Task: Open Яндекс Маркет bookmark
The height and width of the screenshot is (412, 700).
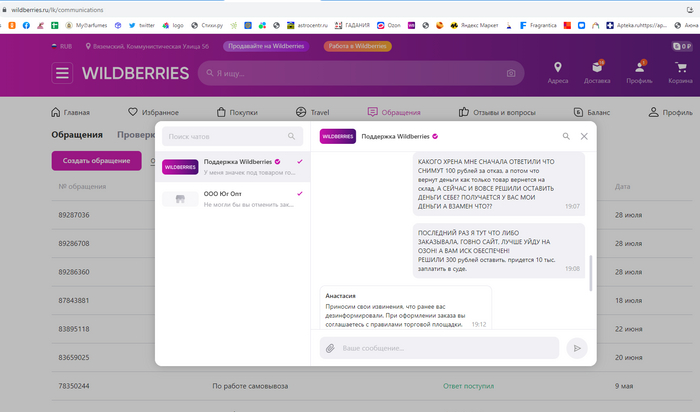Action: click(474, 25)
